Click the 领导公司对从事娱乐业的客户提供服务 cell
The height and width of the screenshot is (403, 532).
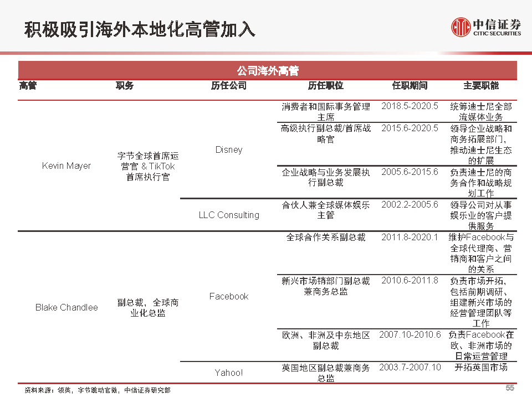[x=481, y=215]
